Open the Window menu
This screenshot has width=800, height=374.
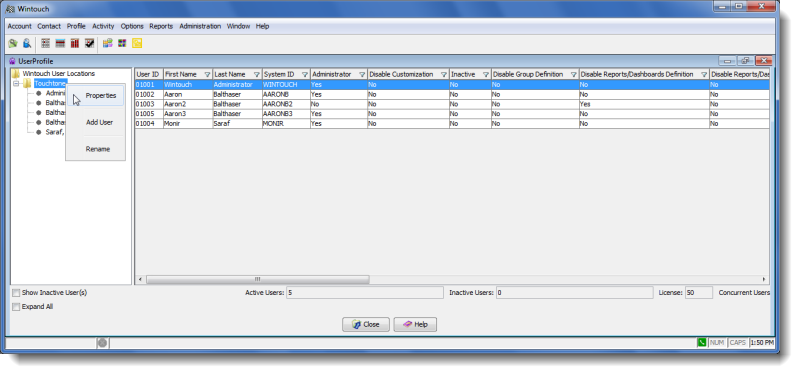coord(238,26)
